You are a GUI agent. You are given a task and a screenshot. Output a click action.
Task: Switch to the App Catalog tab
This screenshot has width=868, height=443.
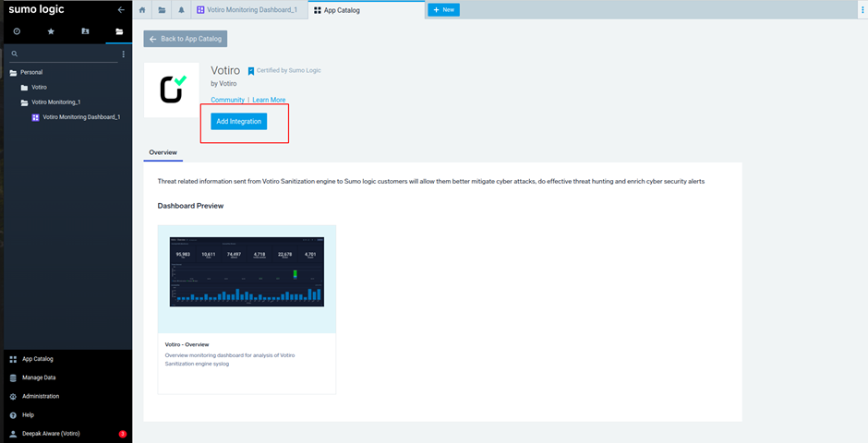[x=366, y=10]
